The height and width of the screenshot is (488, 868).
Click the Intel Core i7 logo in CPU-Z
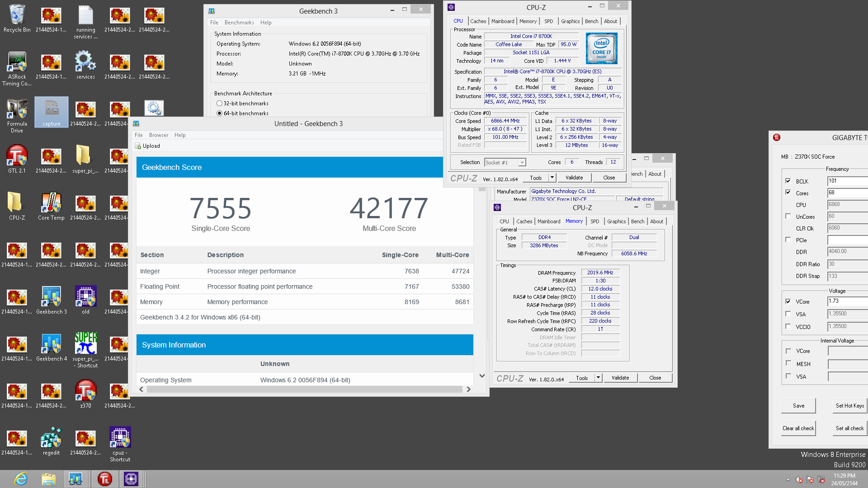[x=601, y=48]
